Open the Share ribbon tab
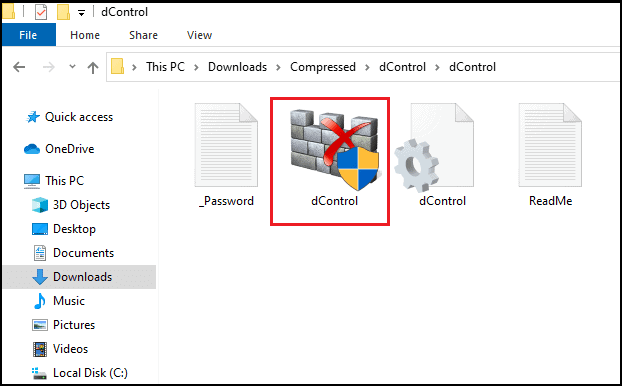 click(x=143, y=35)
